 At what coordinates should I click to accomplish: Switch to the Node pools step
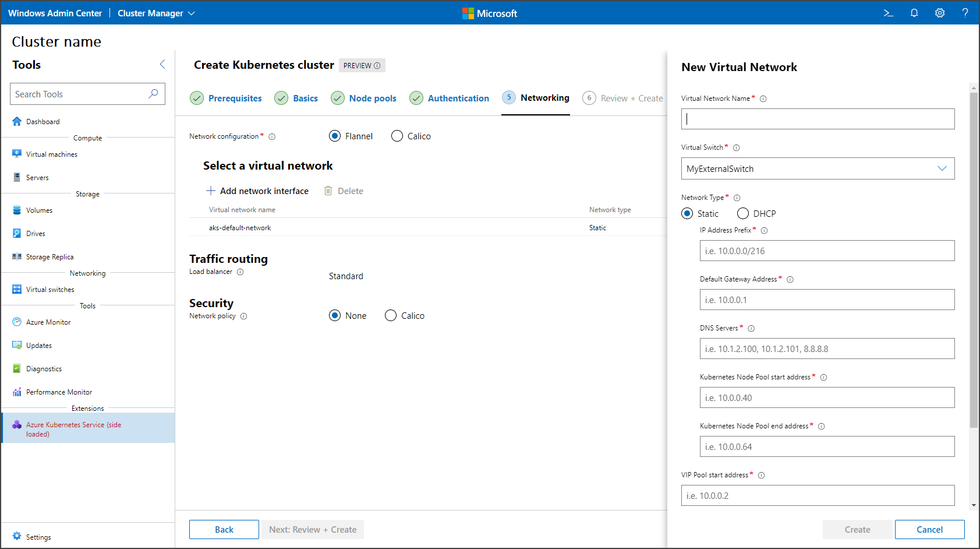(372, 98)
